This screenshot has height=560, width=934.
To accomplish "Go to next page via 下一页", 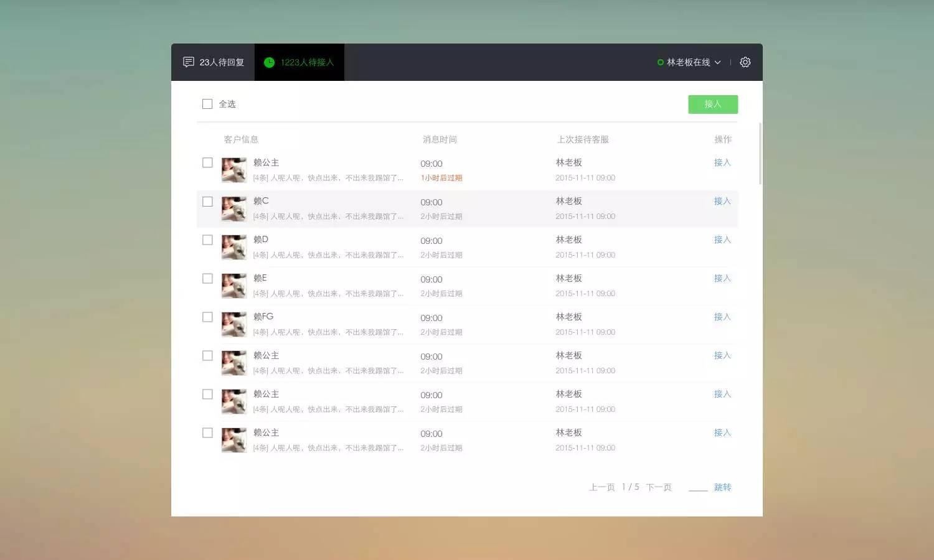I will pyautogui.click(x=658, y=487).
